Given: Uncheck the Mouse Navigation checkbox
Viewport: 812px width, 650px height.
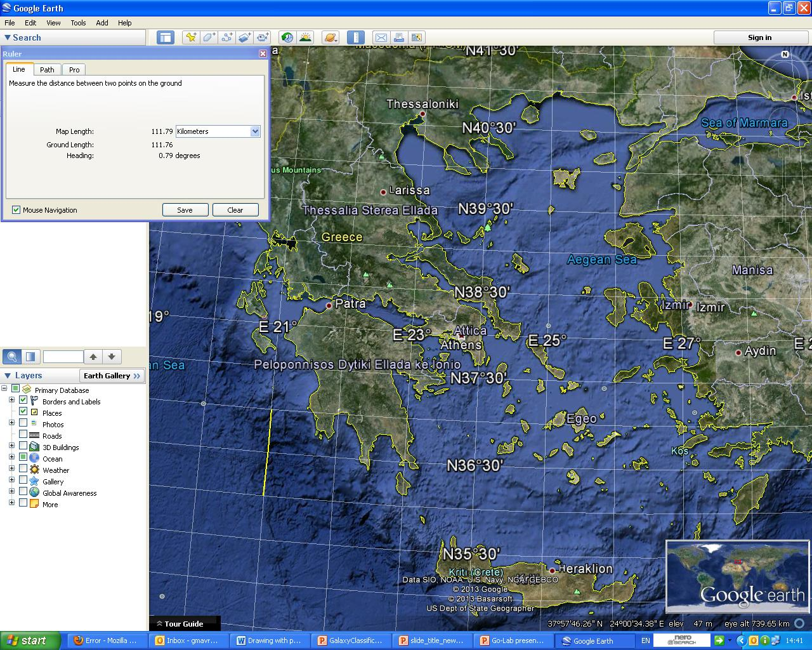Looking at the screenshot, I should pos(16,210).
